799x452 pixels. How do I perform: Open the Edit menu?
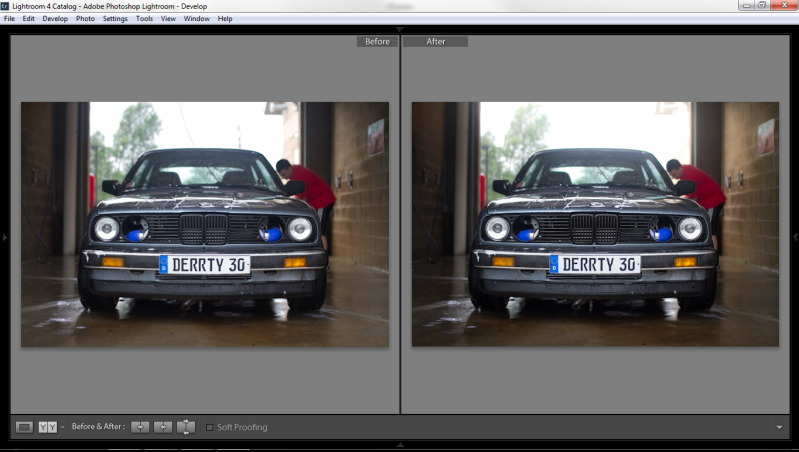[29, 18]
